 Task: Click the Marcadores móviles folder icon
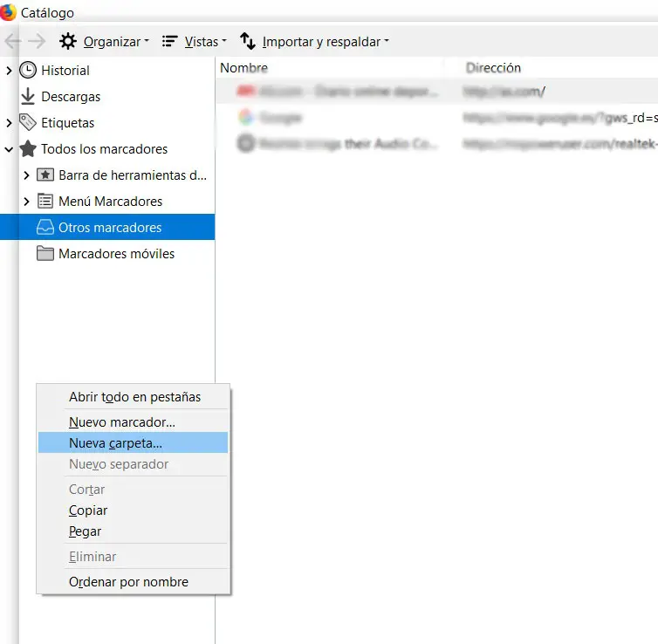[45, 253]
